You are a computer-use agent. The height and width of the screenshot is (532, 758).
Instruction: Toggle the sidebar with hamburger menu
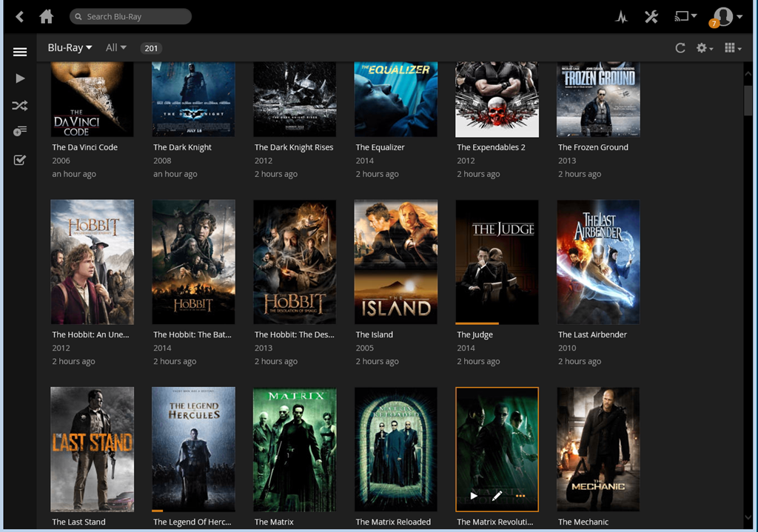(x=20, y=52)
